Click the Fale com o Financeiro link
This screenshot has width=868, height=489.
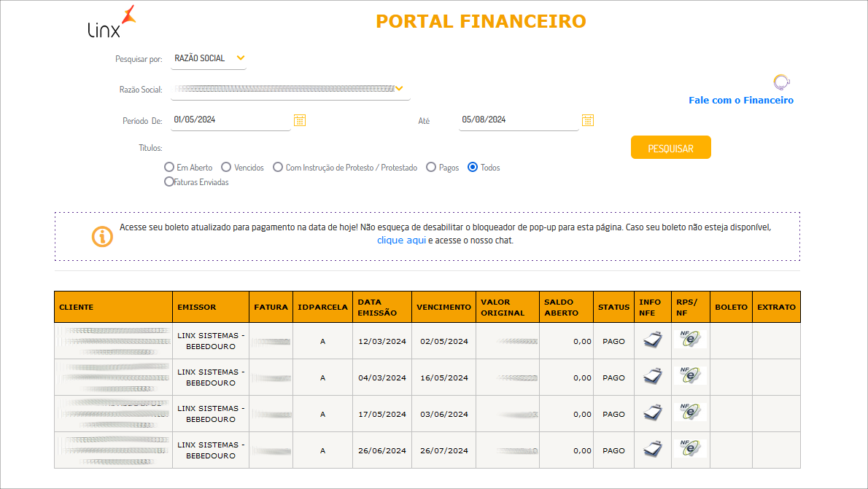(740, 101)
